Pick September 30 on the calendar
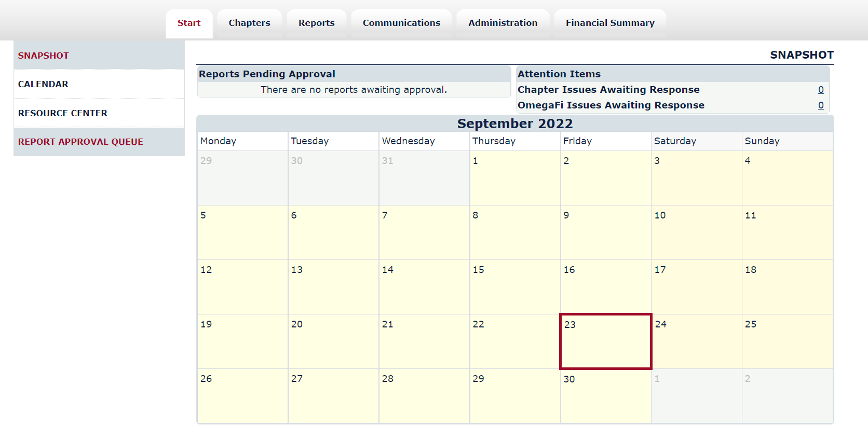 [605, 396]
